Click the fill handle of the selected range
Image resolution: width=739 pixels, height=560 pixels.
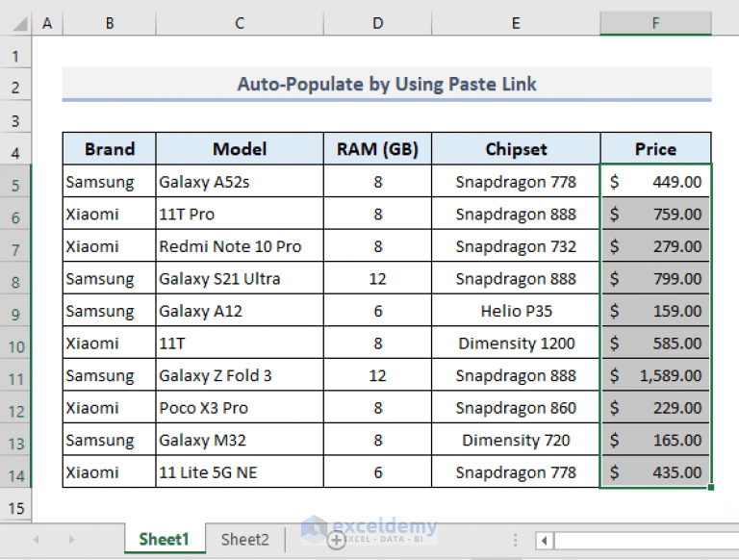tap(711, 488)
